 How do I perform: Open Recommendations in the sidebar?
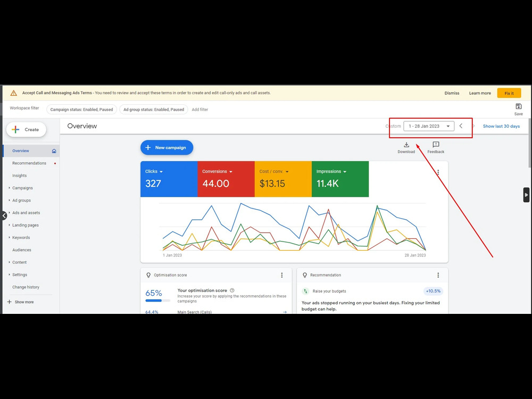click(x=29, y=163)
